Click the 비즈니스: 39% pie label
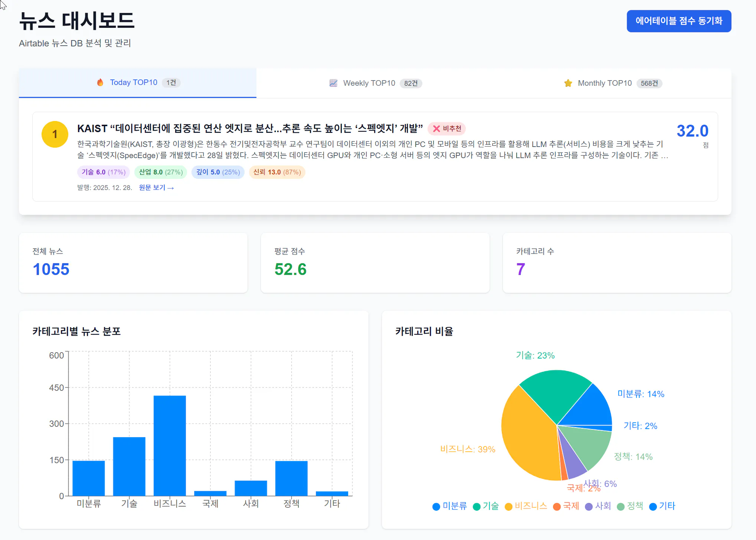This screenshot has height=540, width=756. (x=468, y=449)
